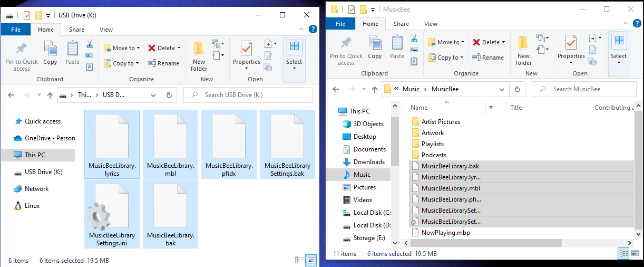Switch to View tab in USB Drive window
This screenshot has width=644, height=267.
(106, 30)
